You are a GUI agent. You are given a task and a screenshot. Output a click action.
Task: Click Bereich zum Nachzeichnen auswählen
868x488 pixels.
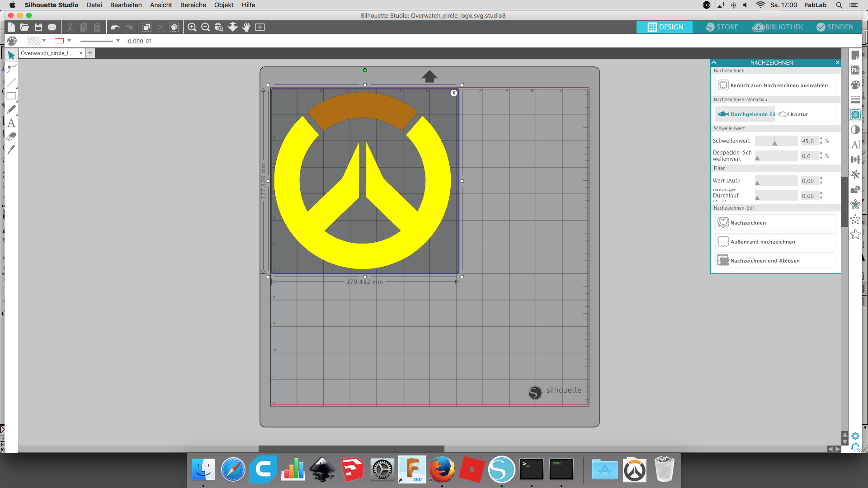pyautogui.click(x=775, y=85)
